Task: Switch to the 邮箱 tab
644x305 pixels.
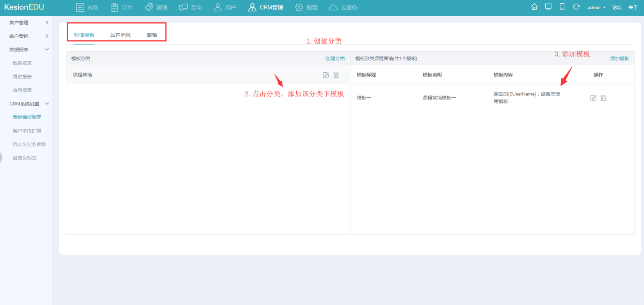Action: (152, 35)
